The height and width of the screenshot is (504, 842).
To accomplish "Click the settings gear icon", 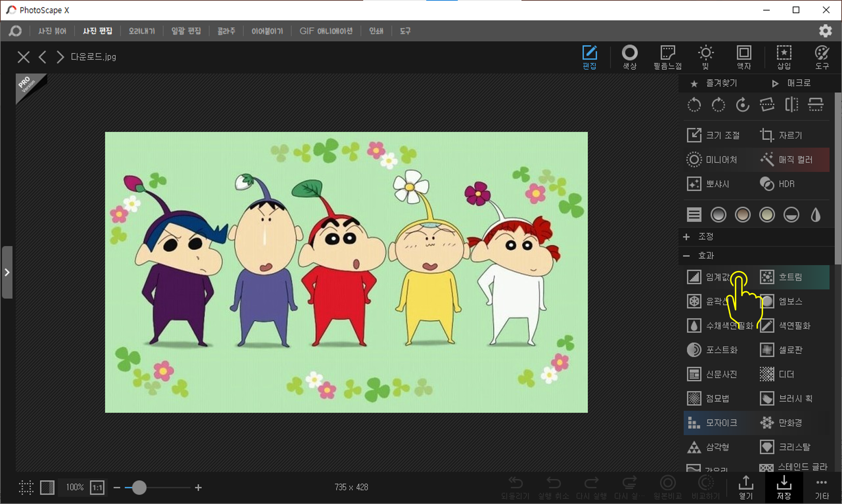I will pyautogui.click(x=825, y=31).
